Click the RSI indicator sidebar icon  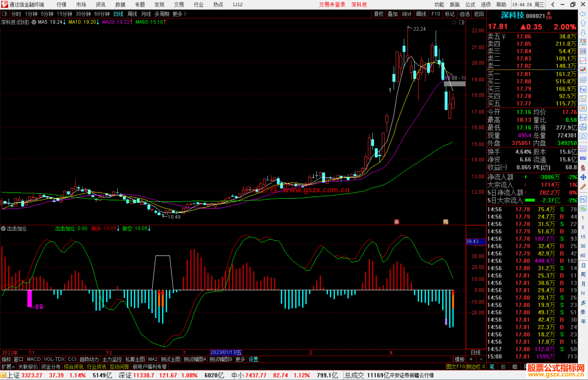tap(583, 158)
